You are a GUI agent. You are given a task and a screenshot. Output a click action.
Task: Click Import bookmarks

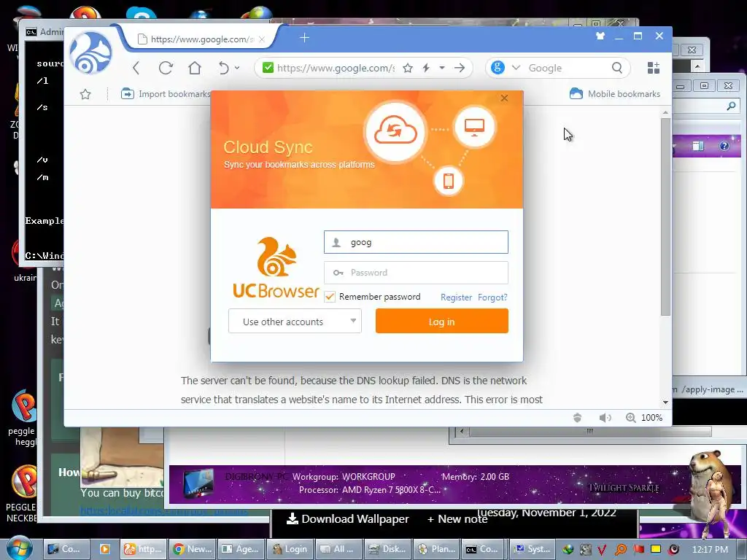click(x=166, y=94)
